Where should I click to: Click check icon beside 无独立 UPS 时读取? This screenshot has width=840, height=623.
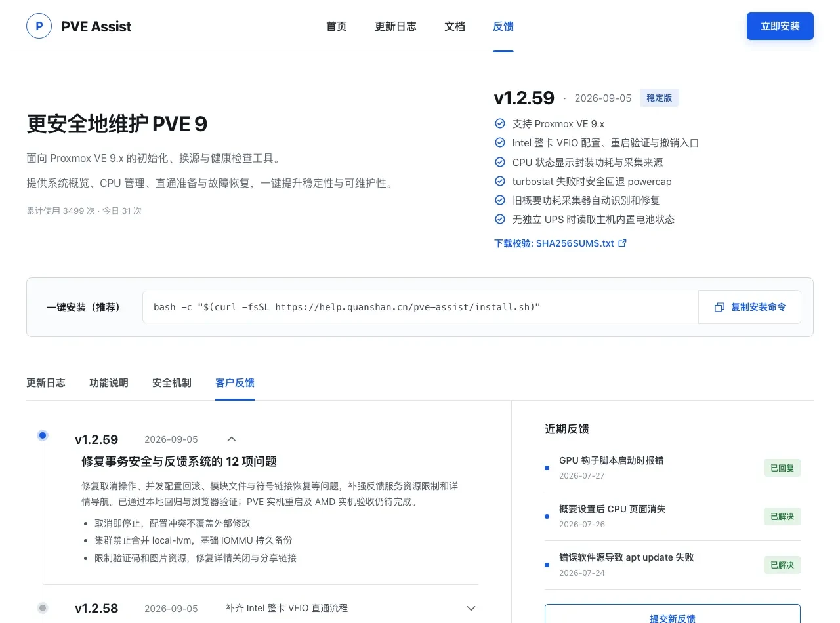tap(500, 219)
